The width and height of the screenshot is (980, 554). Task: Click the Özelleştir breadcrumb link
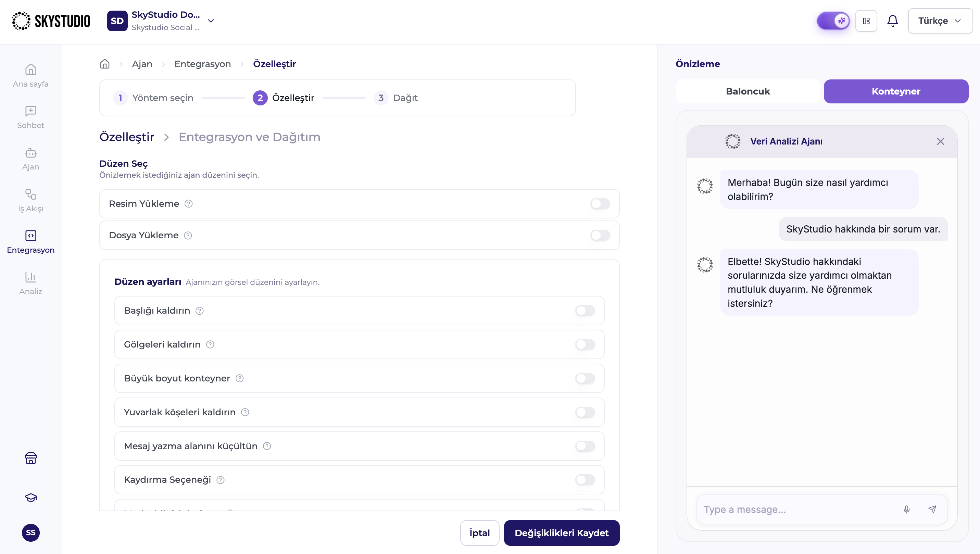click(x=275, y=64)
